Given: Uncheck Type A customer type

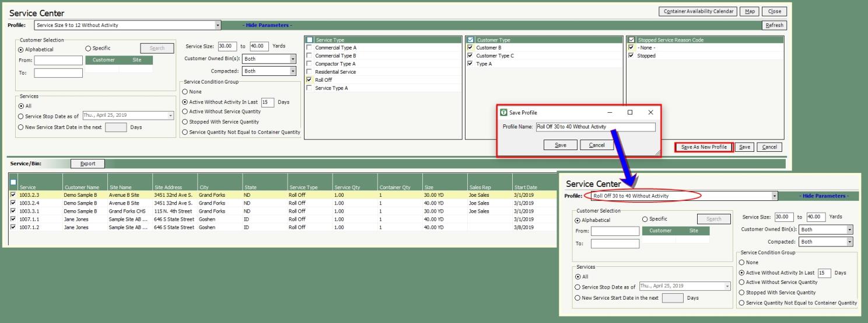Looking at the screenshot, I should click(470, 64).
